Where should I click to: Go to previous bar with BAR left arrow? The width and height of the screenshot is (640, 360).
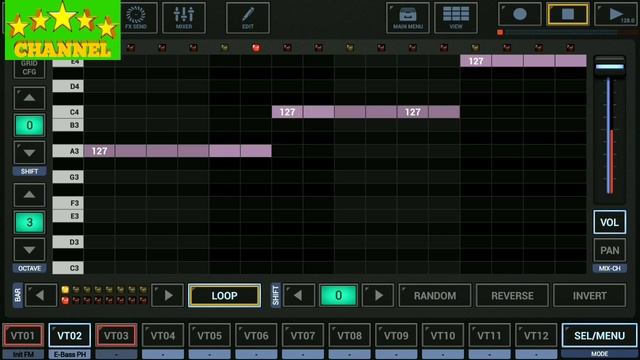click(40, 295)
